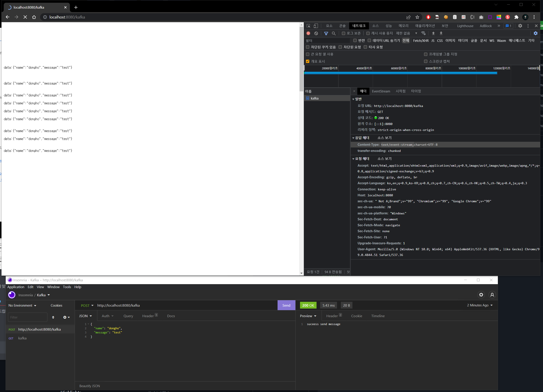543x392 pixels.
Task: Focus Insomnia request Filter field
Action: tap(28, 317)
